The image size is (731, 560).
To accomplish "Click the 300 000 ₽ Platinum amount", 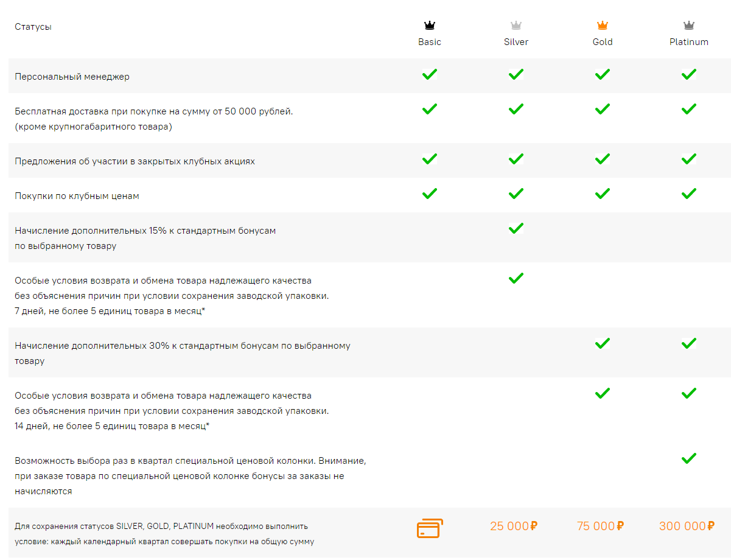I will pyautogui.click(x=687, y=527).
